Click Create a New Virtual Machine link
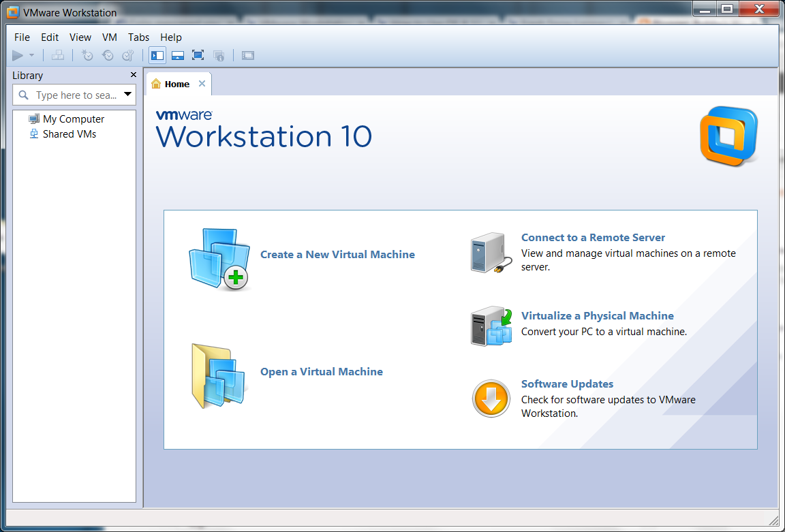This screenshot has width=785, height=532. [x=337, y=255]
